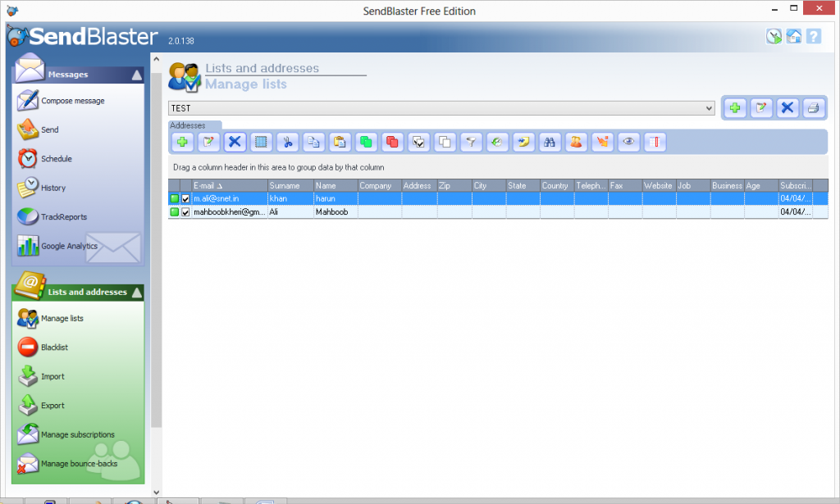Viewport: 840px width, 504px height.
Task: Sort by the Surname column header
Action: (x=290, y=186)
